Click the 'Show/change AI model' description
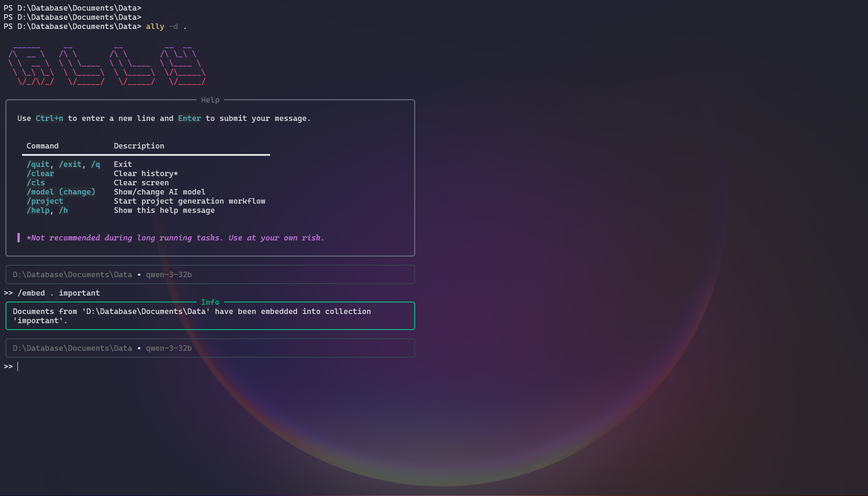 159,192
